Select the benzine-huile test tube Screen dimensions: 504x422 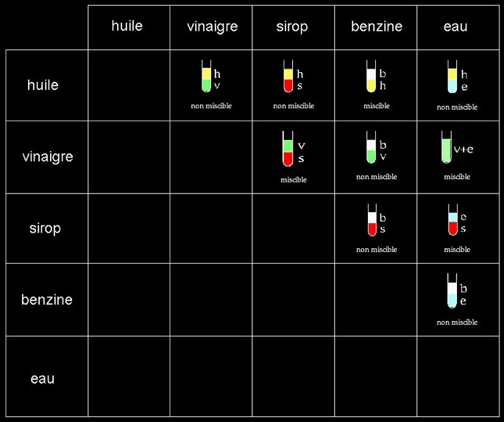click(x=372, y=77)
